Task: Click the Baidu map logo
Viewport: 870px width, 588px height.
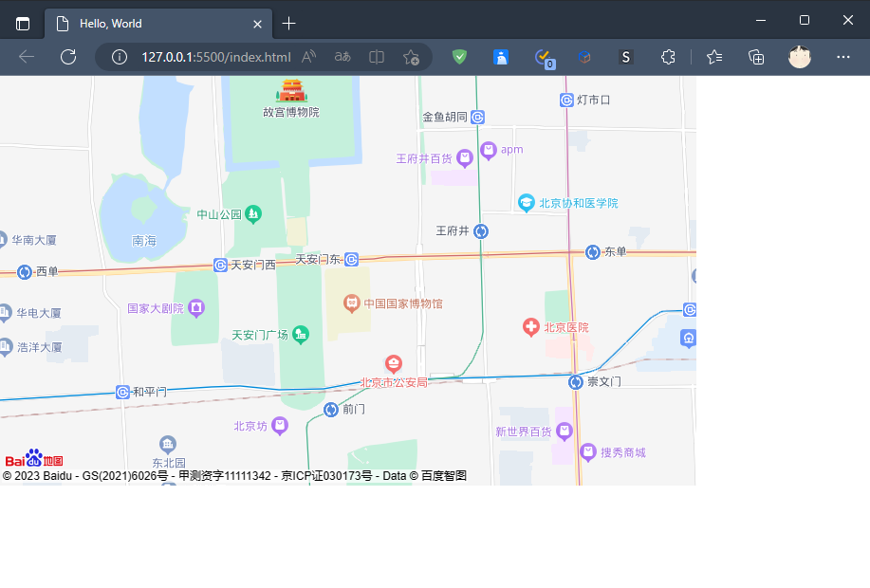Action: (34, 458)
